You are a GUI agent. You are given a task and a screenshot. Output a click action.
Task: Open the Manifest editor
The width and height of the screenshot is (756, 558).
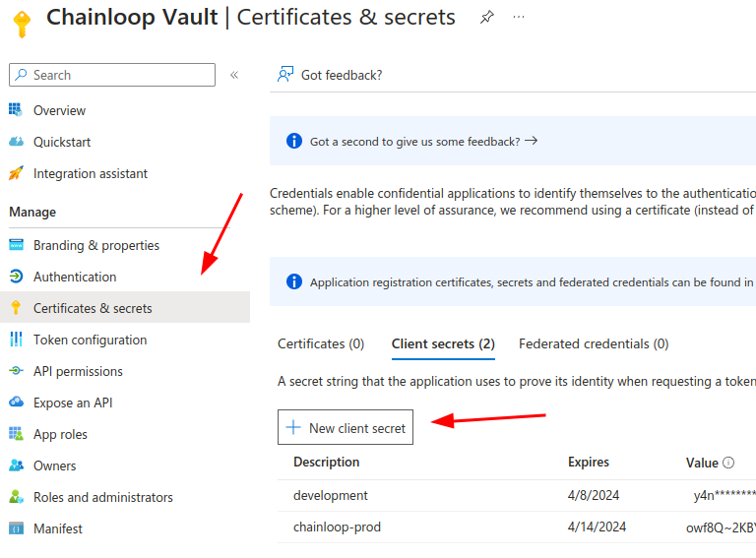[58, 528]
